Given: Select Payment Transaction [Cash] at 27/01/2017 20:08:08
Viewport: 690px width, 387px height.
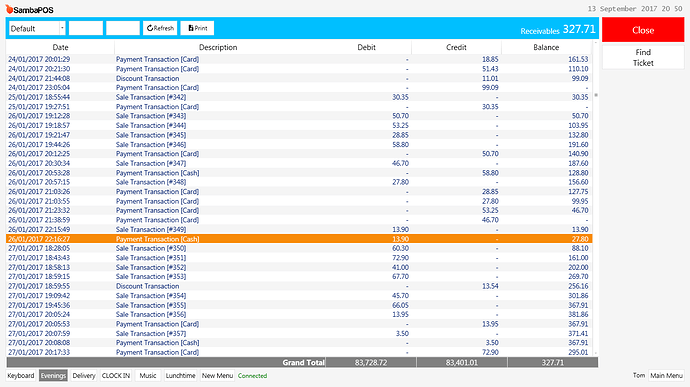Looking at the screenshot, I should (x=299, y=343).
